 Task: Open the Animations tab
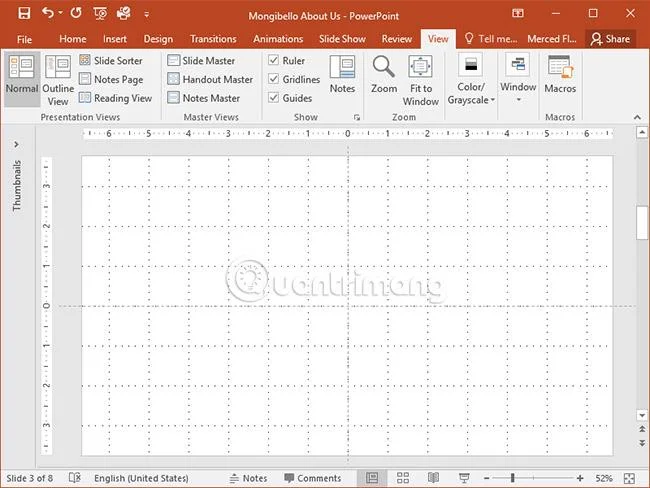click(x=278, y=39)
